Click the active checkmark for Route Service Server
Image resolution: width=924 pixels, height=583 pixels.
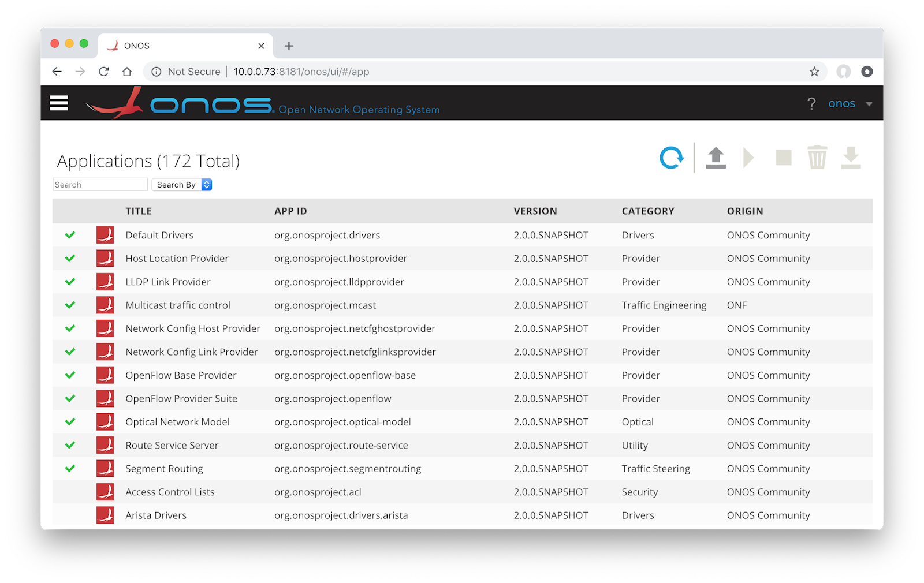pos(70,445)
